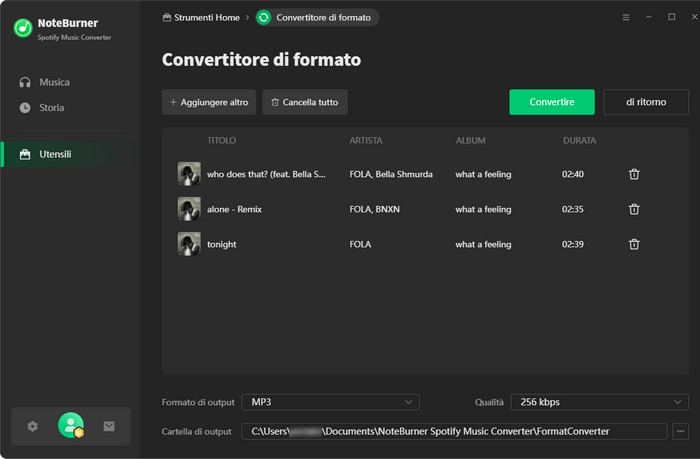Click duration 02:39 cell
This screenshot has width=700, height=459.
(x=573, y=244)
